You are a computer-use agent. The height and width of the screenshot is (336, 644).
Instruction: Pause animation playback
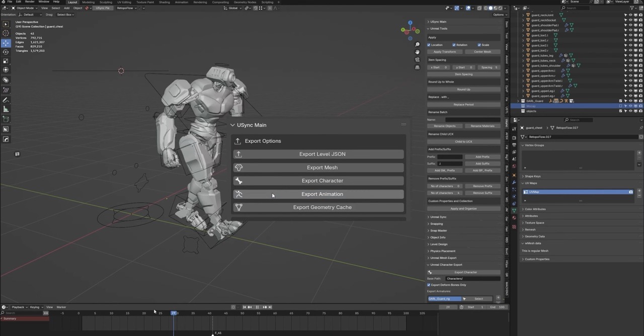[x=257, y=307]
